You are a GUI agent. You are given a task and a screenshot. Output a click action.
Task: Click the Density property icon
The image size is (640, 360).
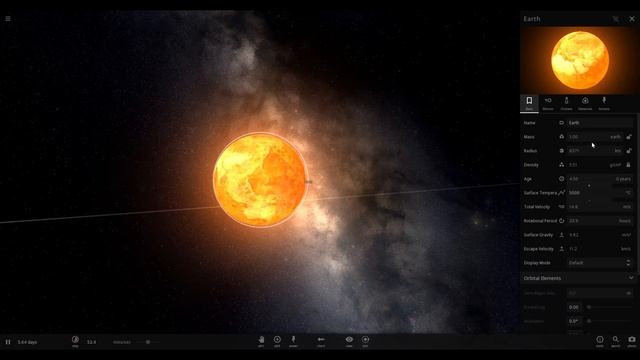[x=562, y=165]
